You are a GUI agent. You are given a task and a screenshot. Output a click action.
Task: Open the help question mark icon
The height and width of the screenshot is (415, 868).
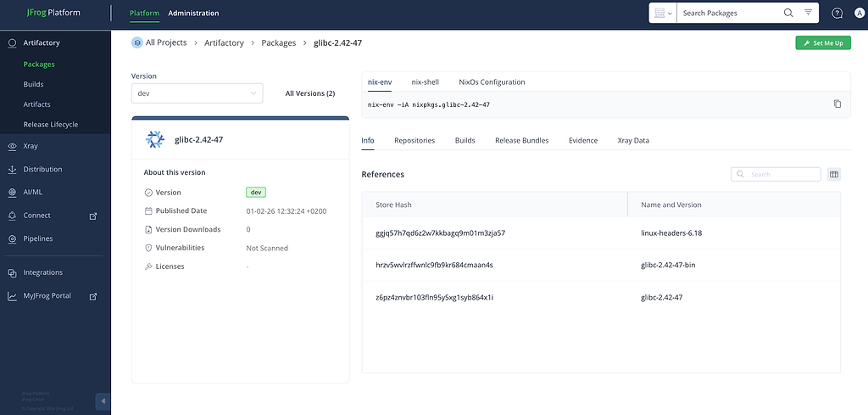(837, 13)
